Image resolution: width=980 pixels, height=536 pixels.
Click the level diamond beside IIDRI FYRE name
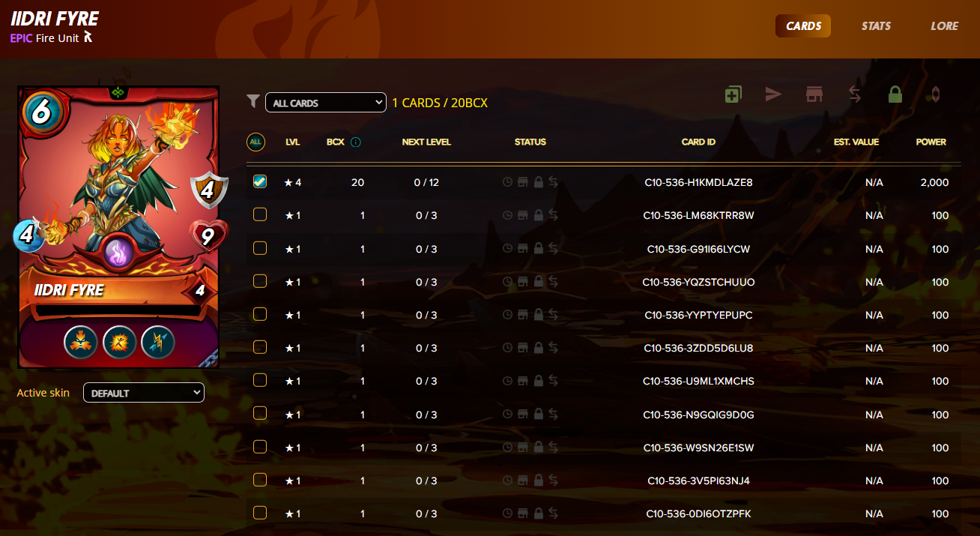tap(200, 290)
